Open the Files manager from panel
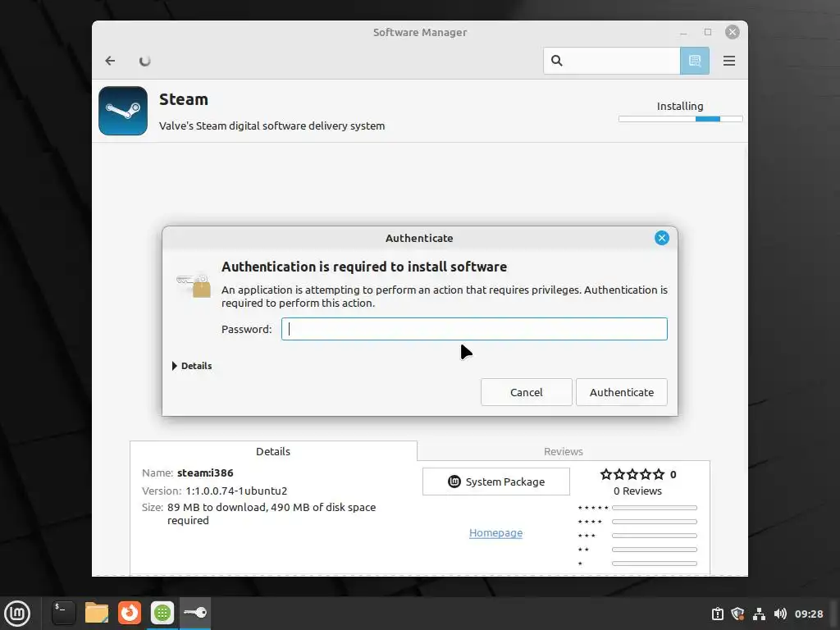Screen dimensions: 840x630 tap(97, 613)
